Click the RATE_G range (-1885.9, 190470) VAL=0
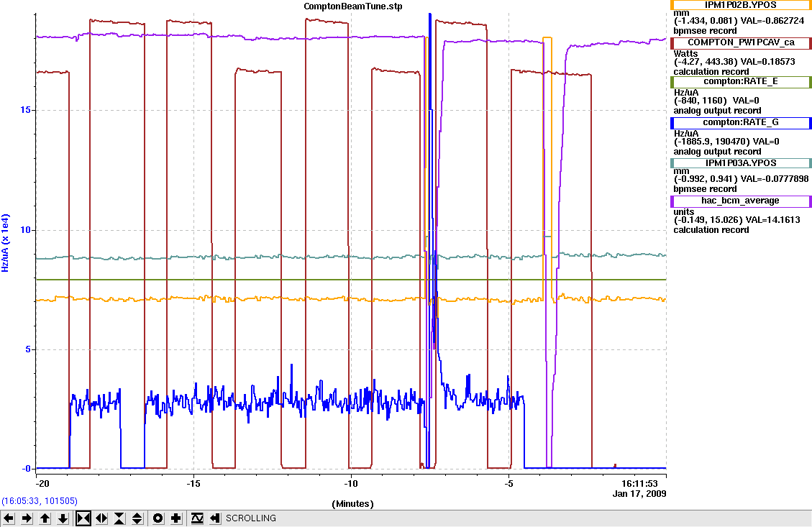 [x=726, y=142]
